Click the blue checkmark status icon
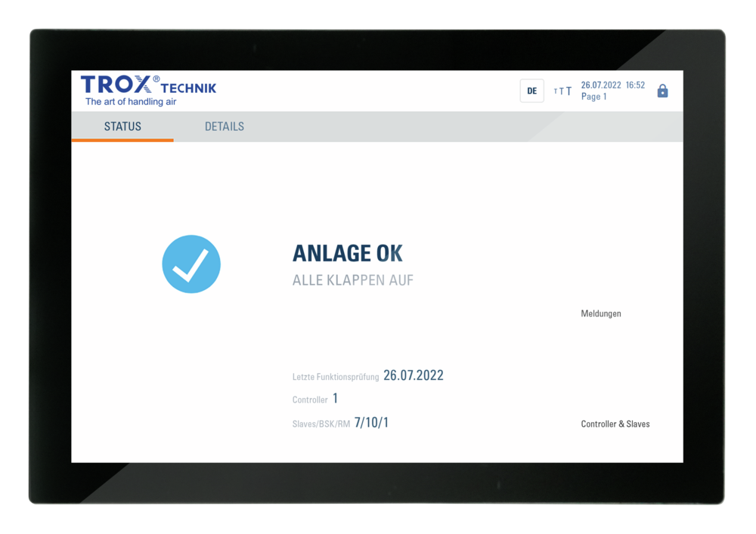 pos(191,262)
